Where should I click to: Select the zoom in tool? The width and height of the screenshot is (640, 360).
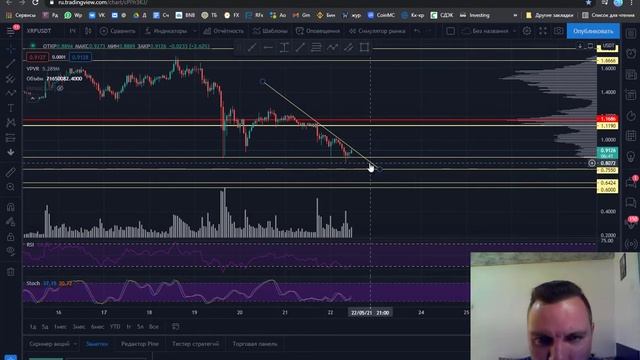click(x=11, y=187)
